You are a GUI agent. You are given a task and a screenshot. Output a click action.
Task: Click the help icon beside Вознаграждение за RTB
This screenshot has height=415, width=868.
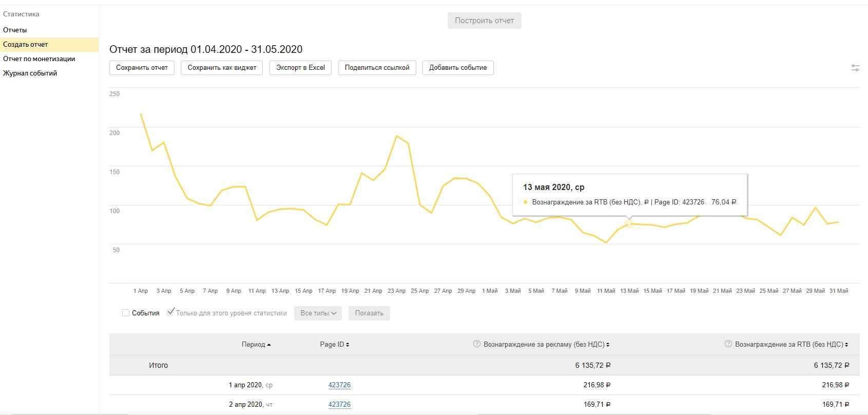pos(728,344)
